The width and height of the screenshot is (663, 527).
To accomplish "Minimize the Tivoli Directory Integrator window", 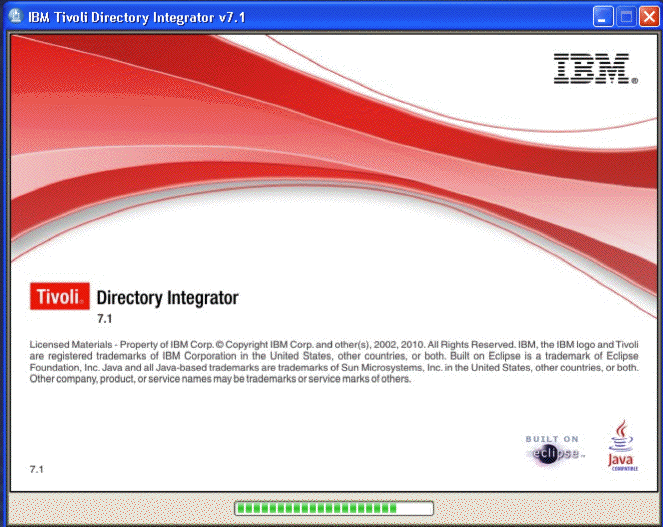I will click(603, 17).
